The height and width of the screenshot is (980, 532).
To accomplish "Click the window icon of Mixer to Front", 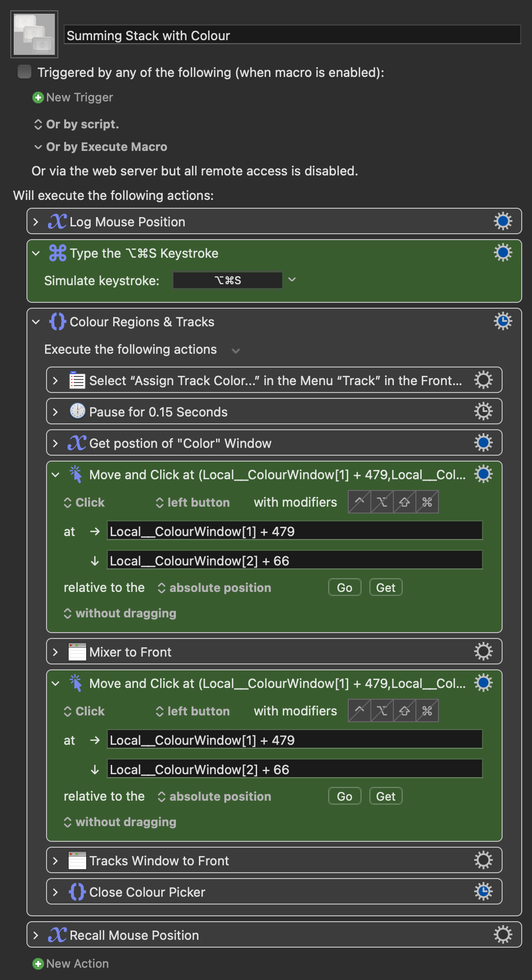I will (77, 652).
